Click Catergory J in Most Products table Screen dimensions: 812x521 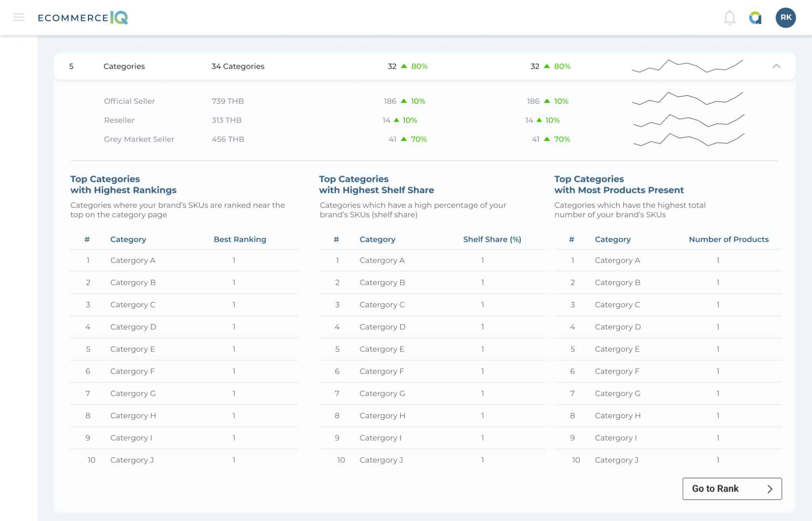click(x=617, y=460)
